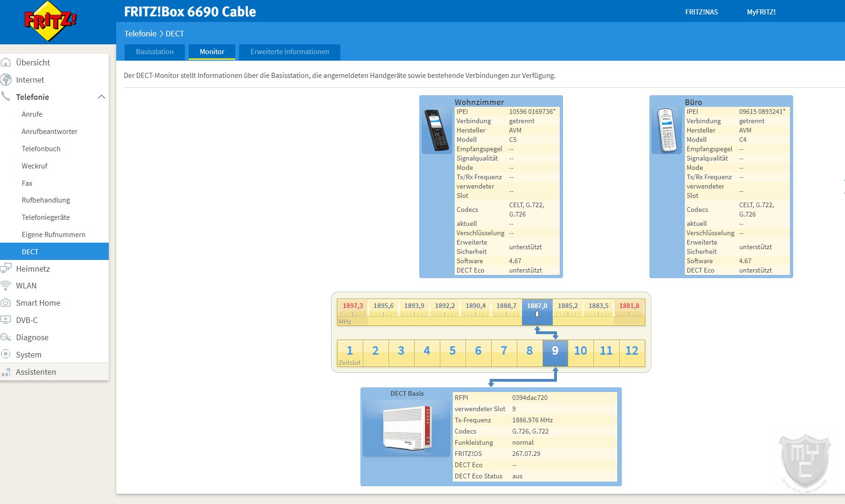Viewport: 845px width, 504px height.
Task: Click the DECT Basis router image
Action: (x=406, y=427)
